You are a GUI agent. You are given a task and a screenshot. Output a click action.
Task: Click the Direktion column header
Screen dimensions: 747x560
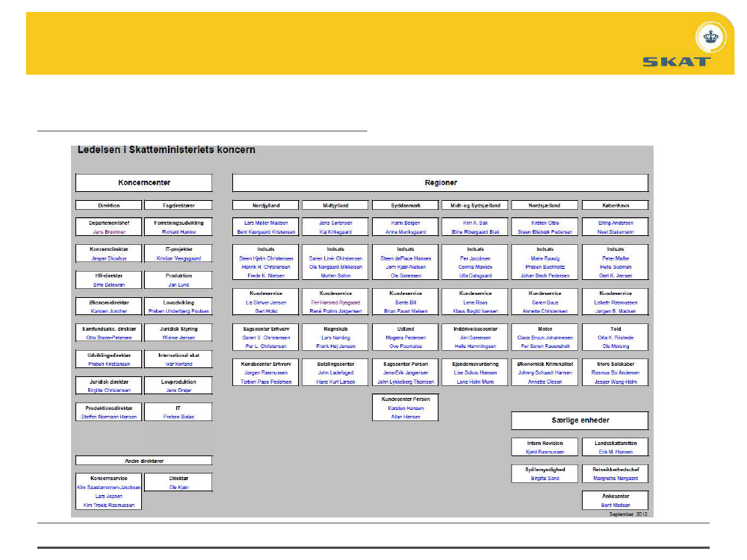point(108,205)
